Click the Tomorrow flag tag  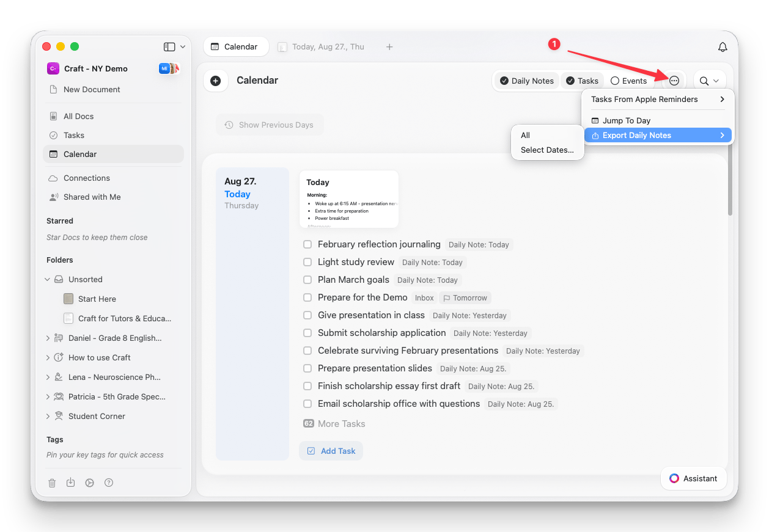465,298
